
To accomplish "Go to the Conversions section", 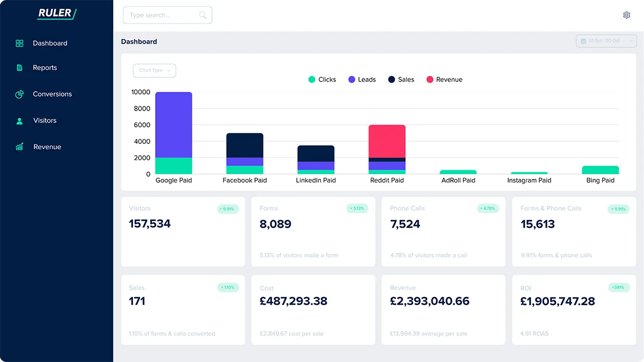I will (x=52, y=94).
